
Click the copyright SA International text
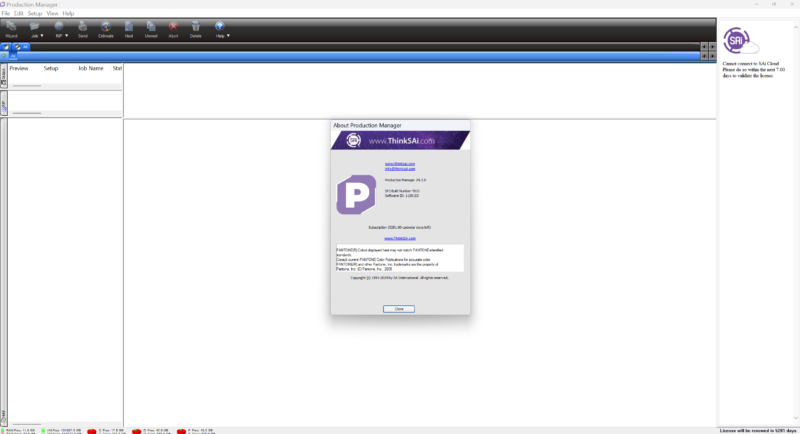tap(399, 278)
